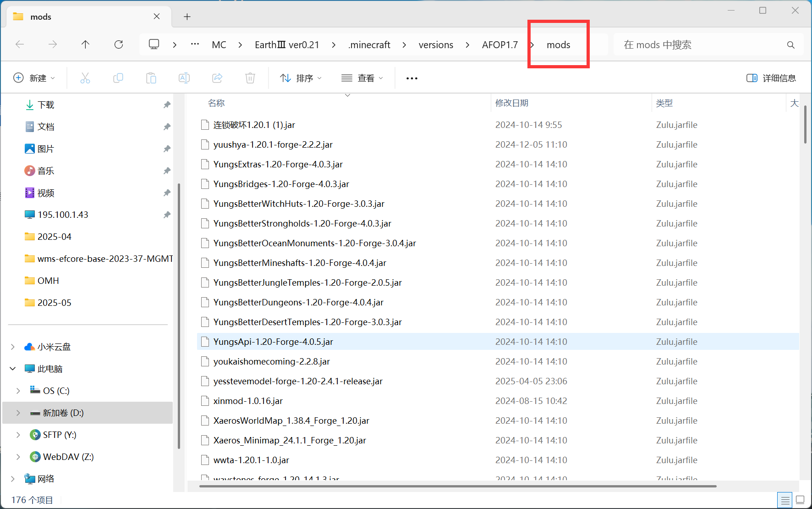Image resolution: width=812 pixels, height=509 pixels.
Task: Open the 新建 dropdown menu
Action: click(34, 78)
